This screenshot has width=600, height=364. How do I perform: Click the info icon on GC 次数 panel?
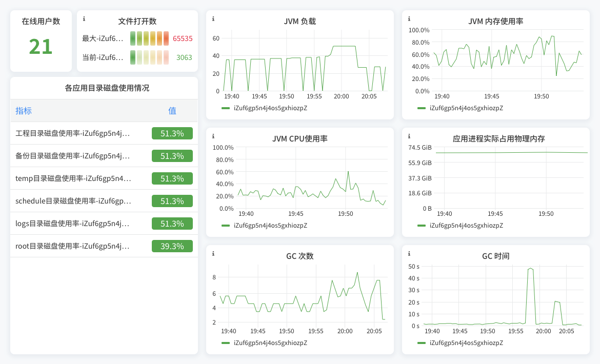point(212,254)
